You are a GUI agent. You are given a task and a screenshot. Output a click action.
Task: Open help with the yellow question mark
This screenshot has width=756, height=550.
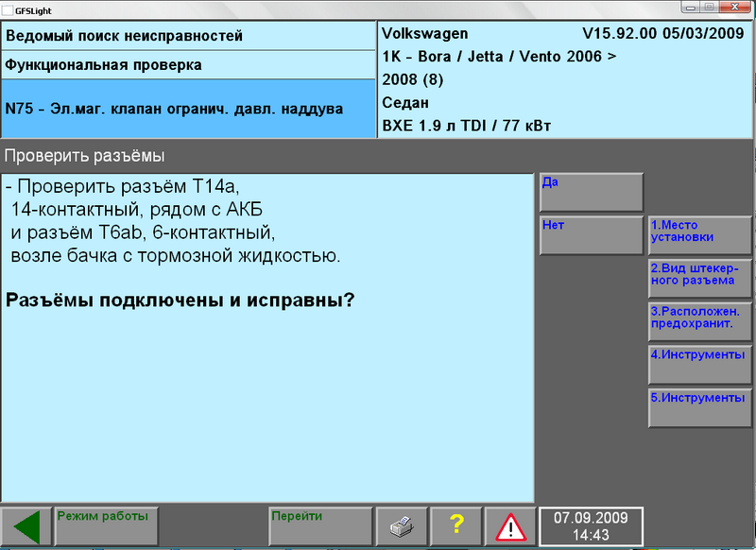click(x=456, y=526)
